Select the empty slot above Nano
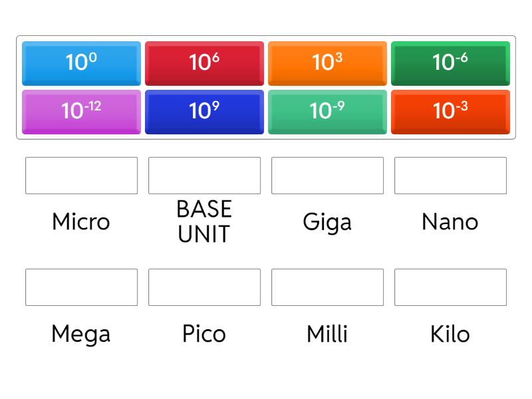Screen dimensions: 532x399 (x=450, y=176)
